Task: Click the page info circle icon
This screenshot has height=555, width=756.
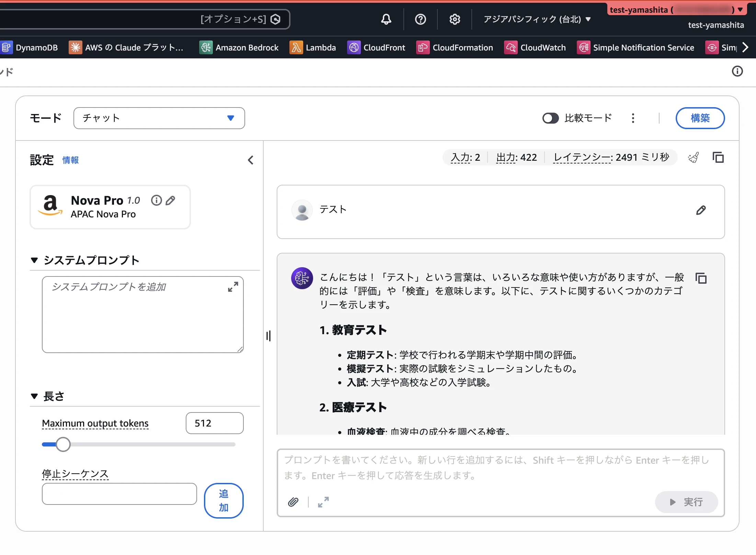Action: click(x=737, y=71)
